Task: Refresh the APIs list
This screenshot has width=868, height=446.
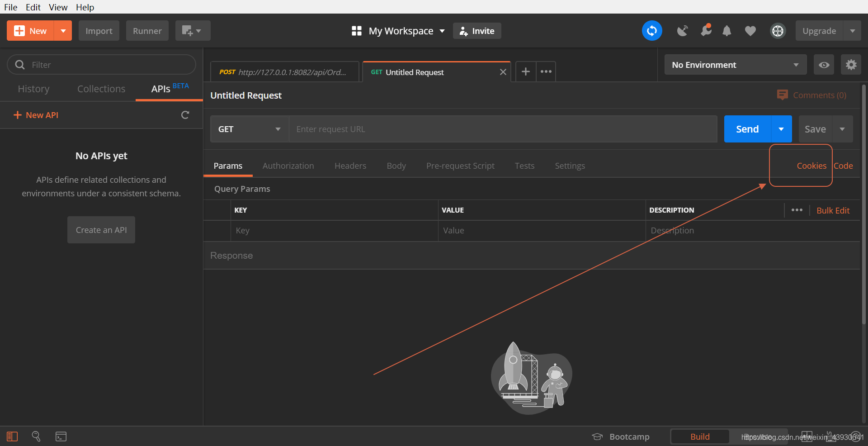Action: point(185,115)
